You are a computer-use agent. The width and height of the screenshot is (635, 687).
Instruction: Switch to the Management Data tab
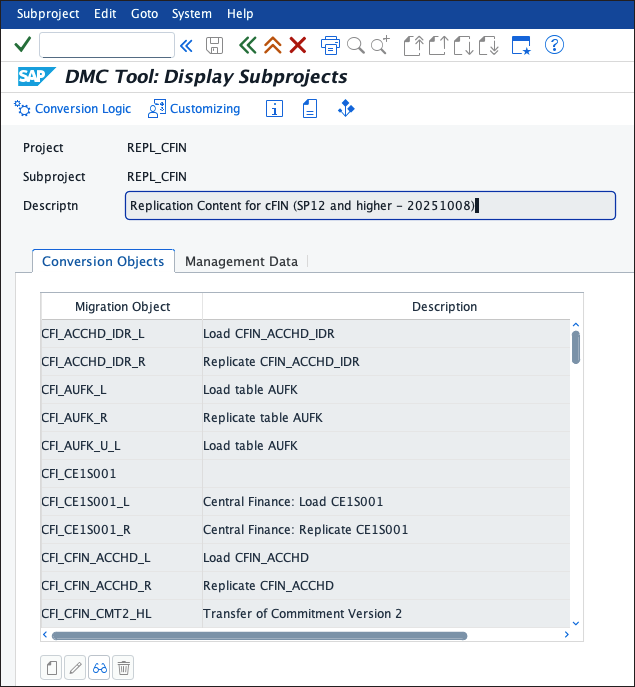[241, 262]
